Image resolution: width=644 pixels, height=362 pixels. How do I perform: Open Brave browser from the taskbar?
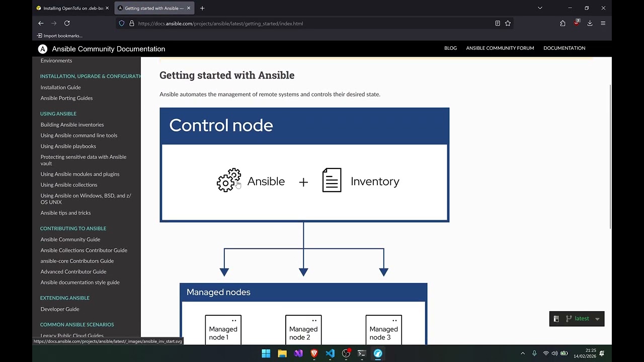pyautogui.click(x=314, y=353)
